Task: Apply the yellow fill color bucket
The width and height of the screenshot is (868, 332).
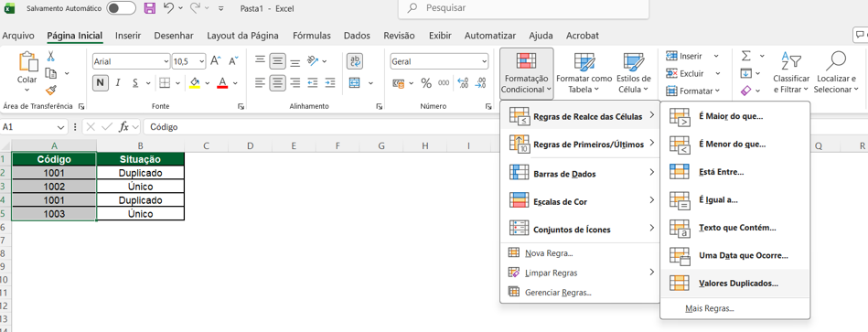Action: (x=194, y=83)
